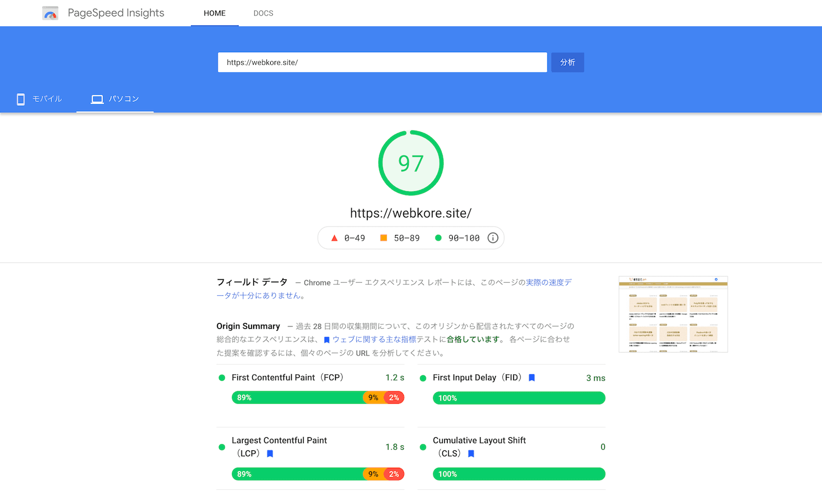Click green status dot beside First Input Delay
The width and height of the screenshot is (822, 504).
pos(423,378)
